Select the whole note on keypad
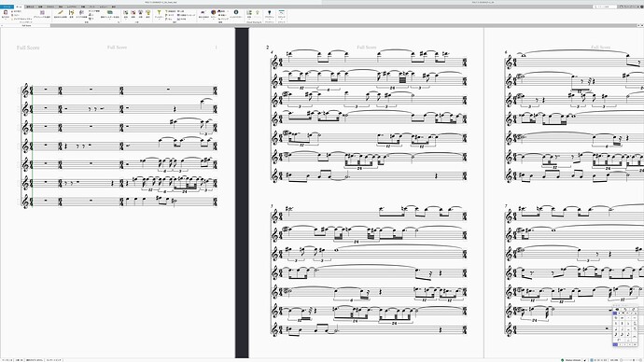The height and width of the screenshot is (362, 644). click(x=628, y=329)
